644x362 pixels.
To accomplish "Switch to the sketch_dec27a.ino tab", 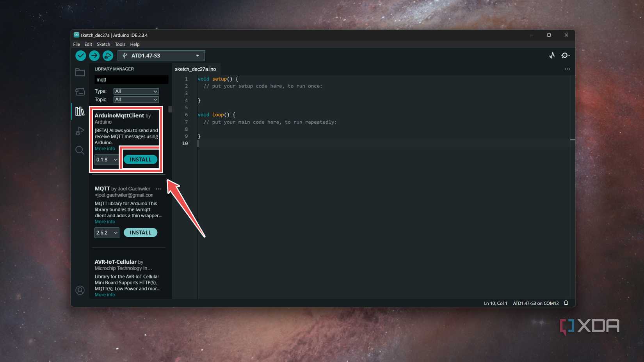I will (x=195, y=69).
